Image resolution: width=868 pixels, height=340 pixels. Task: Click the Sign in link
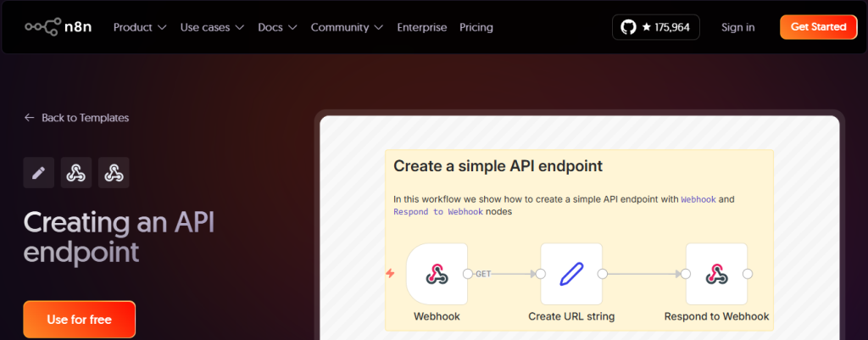(738, 27)
